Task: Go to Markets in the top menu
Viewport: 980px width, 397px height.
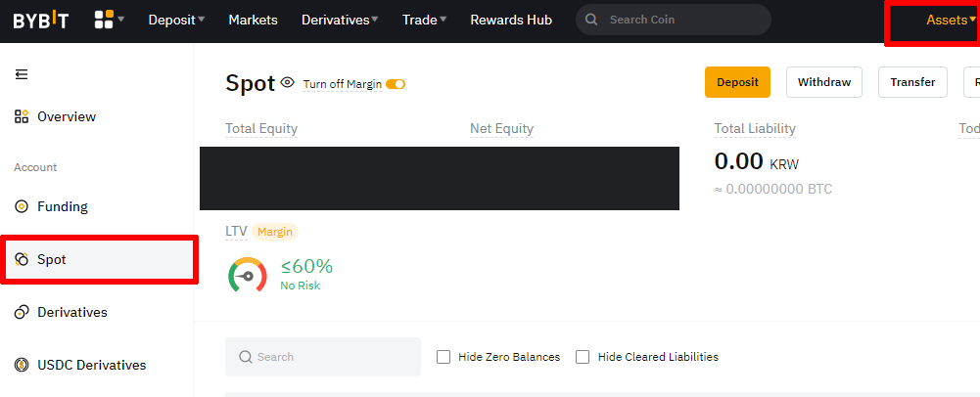Action: point(254,20)
